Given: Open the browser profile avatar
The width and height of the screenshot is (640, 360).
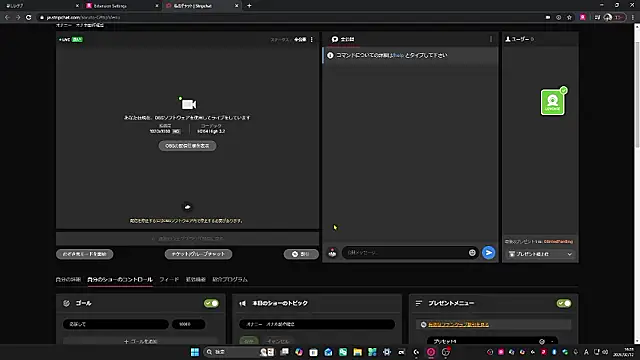Looking at the screenshot, I should pos(608,17).
